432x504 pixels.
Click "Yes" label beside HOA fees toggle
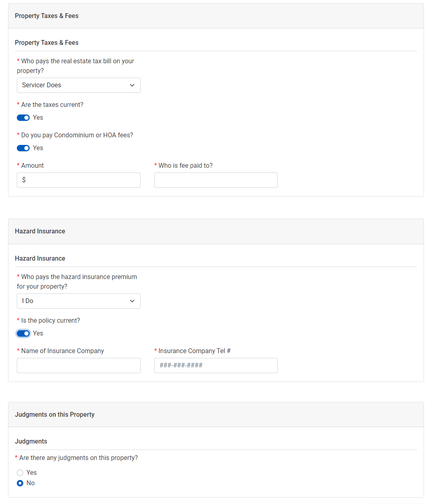coord(38,148)
